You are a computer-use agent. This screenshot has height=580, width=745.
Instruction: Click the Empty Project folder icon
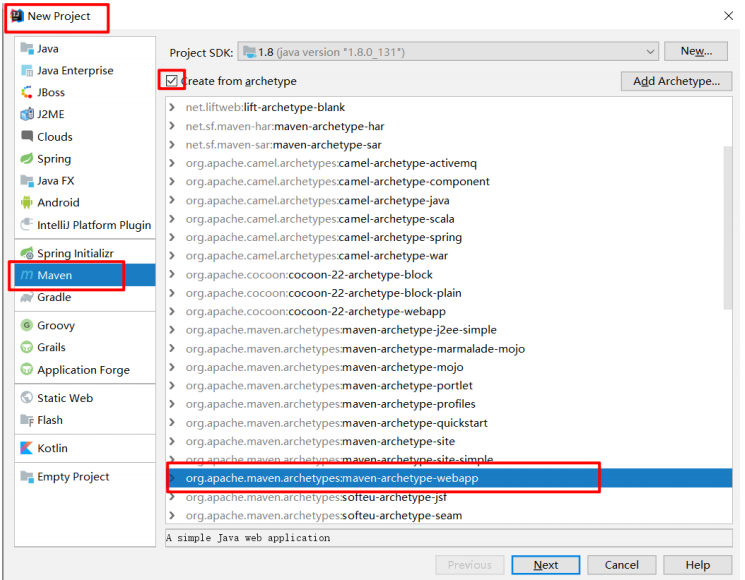click(x=27, y=476)
